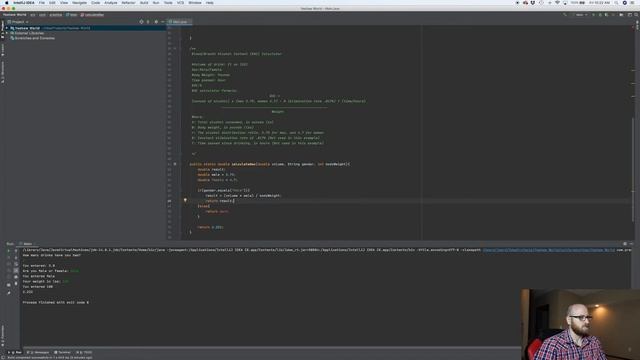
Task: Click the Yeehaw World breadcrumb
Action: click(x=15, y=15)
